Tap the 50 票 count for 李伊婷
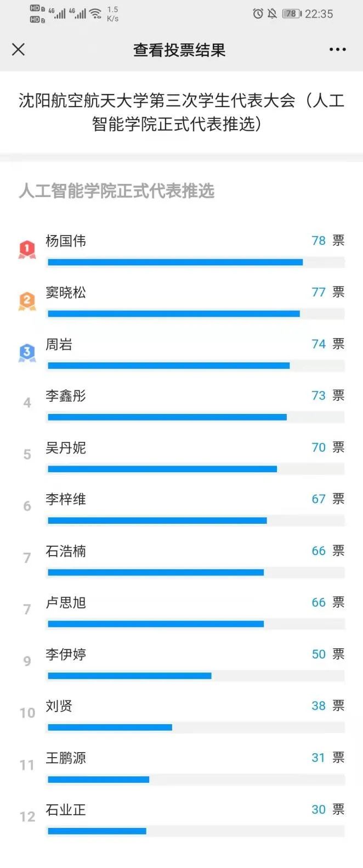The height and width of the screenshot is (868, 363). click(327, 654)
